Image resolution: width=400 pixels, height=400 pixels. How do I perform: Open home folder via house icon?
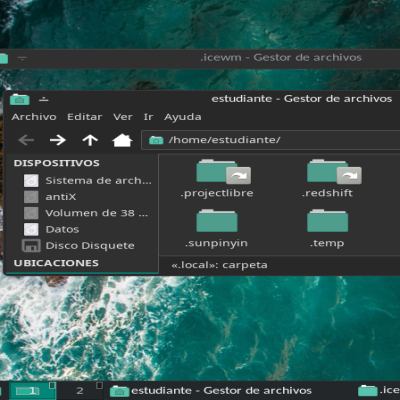click(122, 140)
